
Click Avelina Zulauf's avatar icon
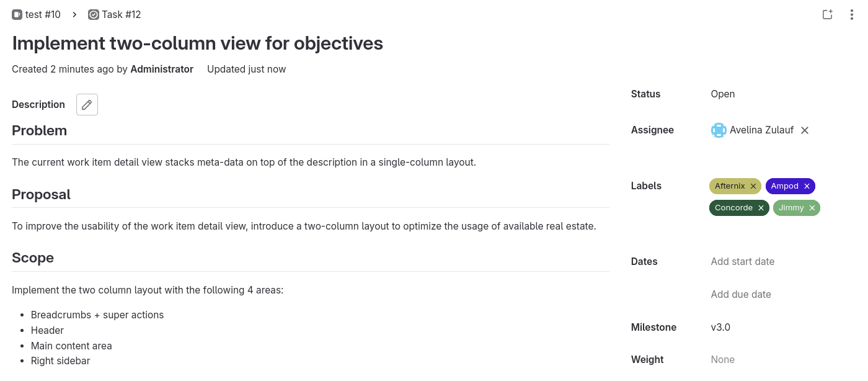coord(718,130)
